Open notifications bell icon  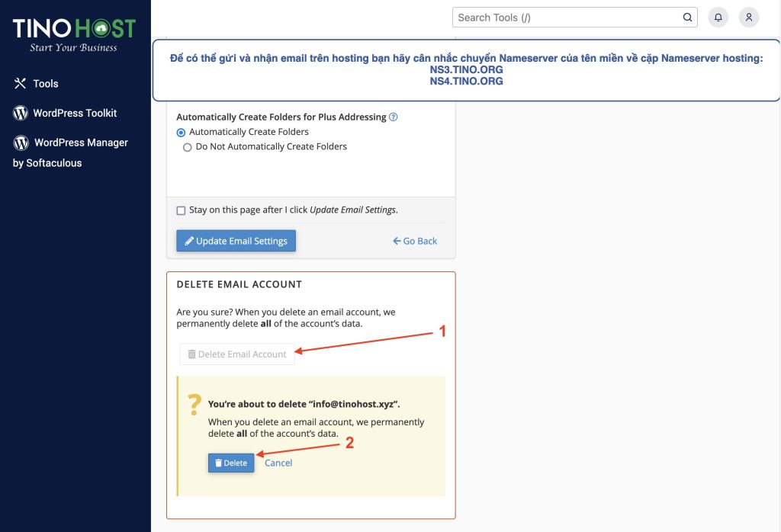(x=718, y=18)
